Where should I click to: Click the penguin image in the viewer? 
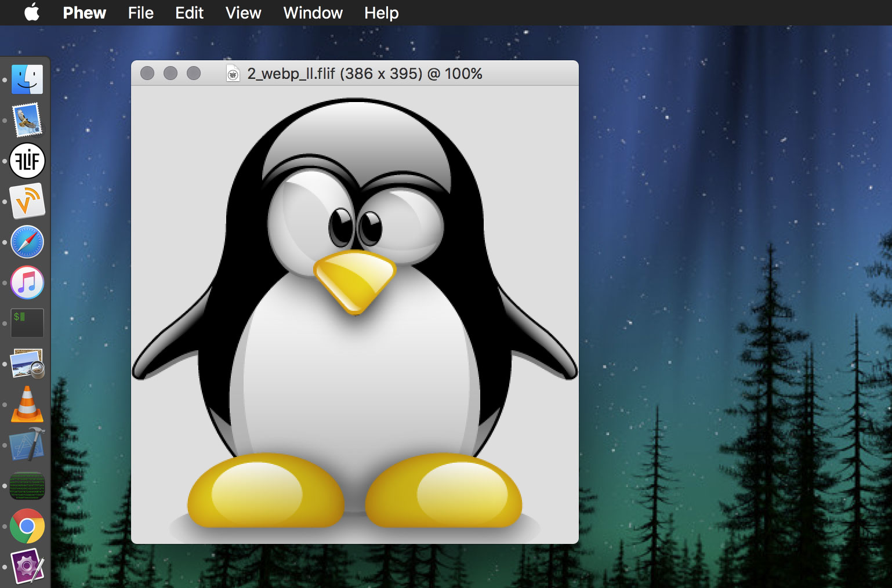355,315
